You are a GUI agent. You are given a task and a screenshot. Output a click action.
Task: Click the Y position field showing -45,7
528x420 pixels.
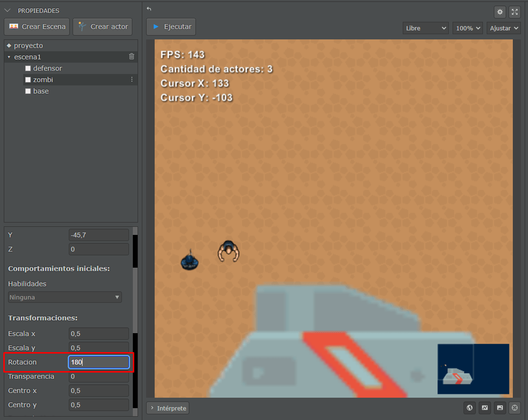[x=99, y=235]
